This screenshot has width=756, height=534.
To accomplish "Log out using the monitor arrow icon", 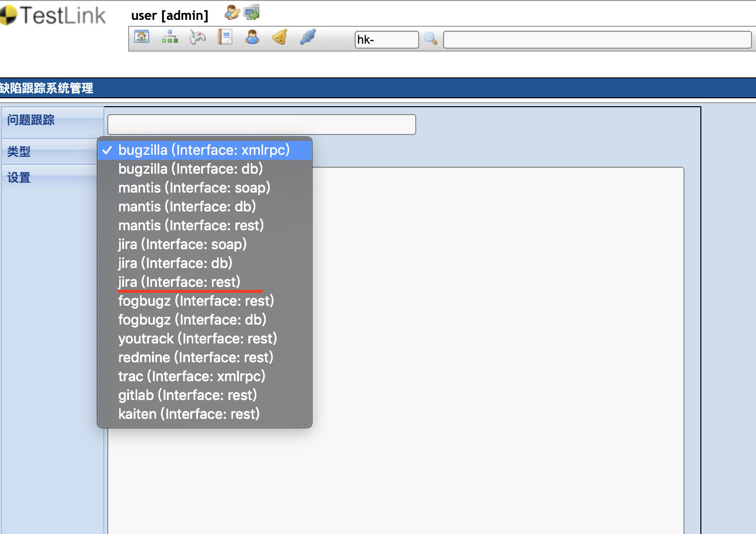I will pos(251,12).
